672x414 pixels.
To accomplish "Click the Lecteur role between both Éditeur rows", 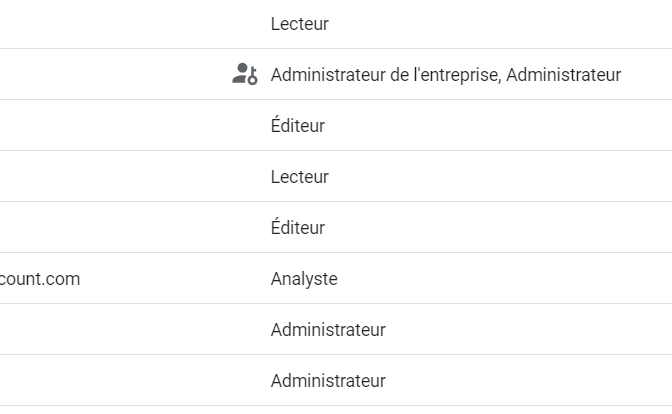I will point(300,177).
